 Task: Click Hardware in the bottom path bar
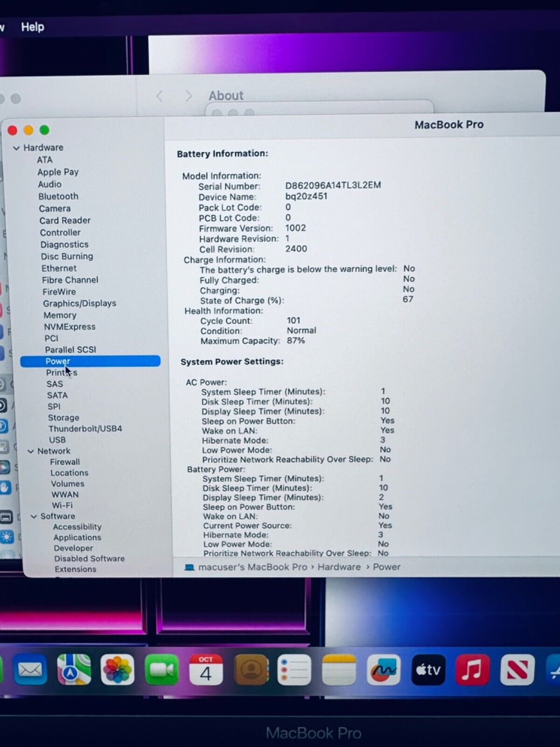coord(339,567)
